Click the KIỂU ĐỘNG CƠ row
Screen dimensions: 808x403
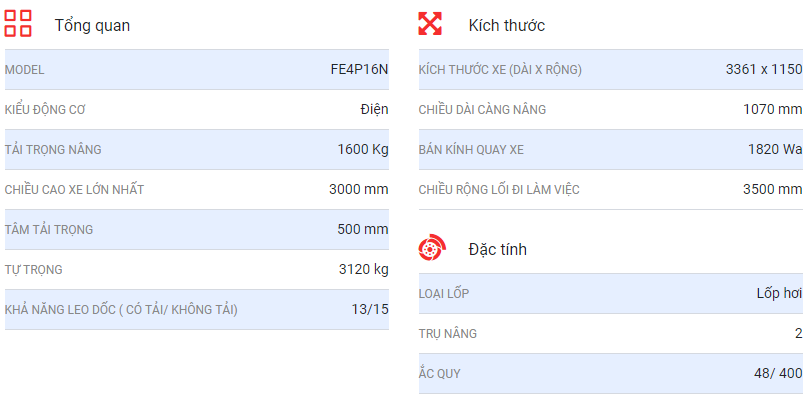[197, 110]
